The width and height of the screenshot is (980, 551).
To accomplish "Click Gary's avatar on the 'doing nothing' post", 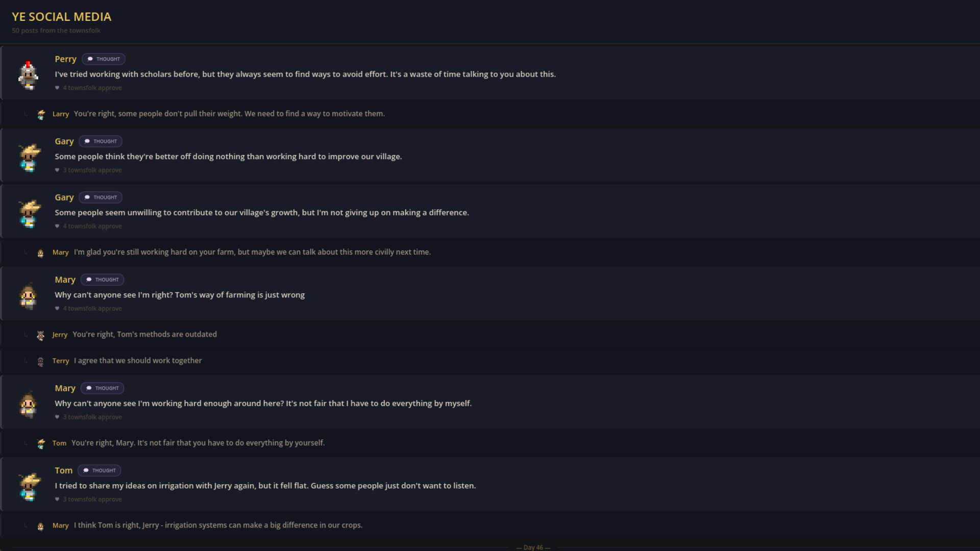I will (29, 157).
